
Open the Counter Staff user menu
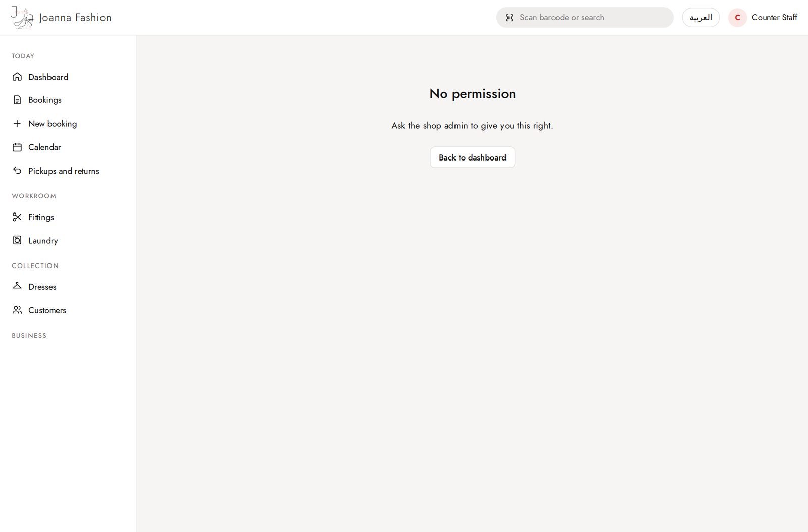click(x=763, y=18)
